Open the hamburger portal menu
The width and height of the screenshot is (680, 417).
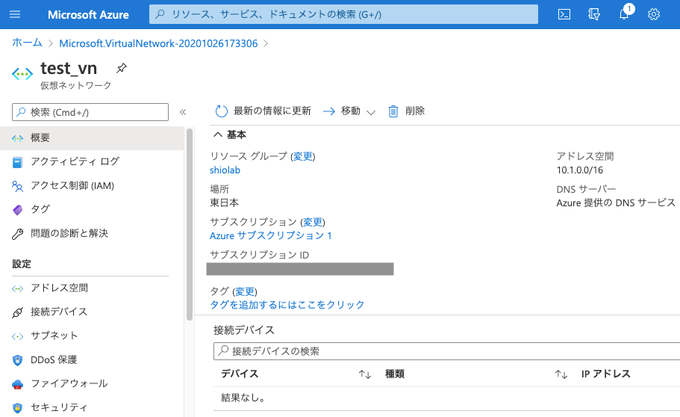[15, 14]
